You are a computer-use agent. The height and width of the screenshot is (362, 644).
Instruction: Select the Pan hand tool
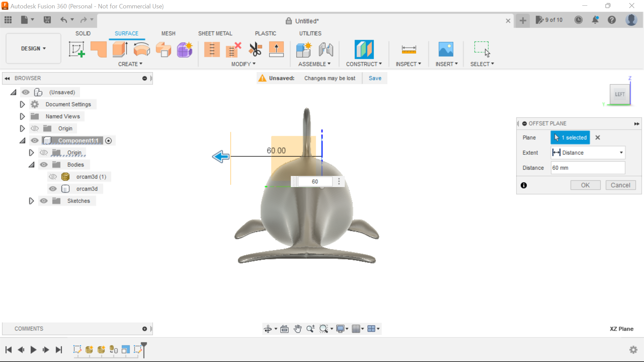[298, 329]
